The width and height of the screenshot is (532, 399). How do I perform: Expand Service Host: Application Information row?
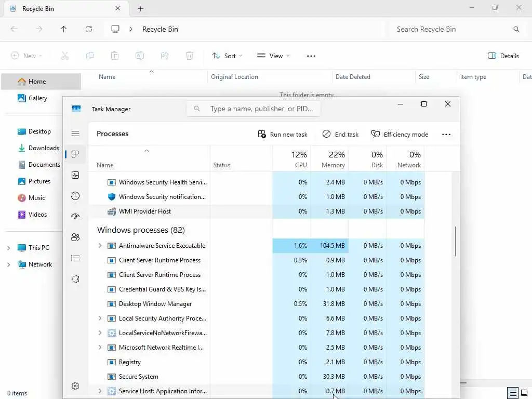[x=100, y=391]
